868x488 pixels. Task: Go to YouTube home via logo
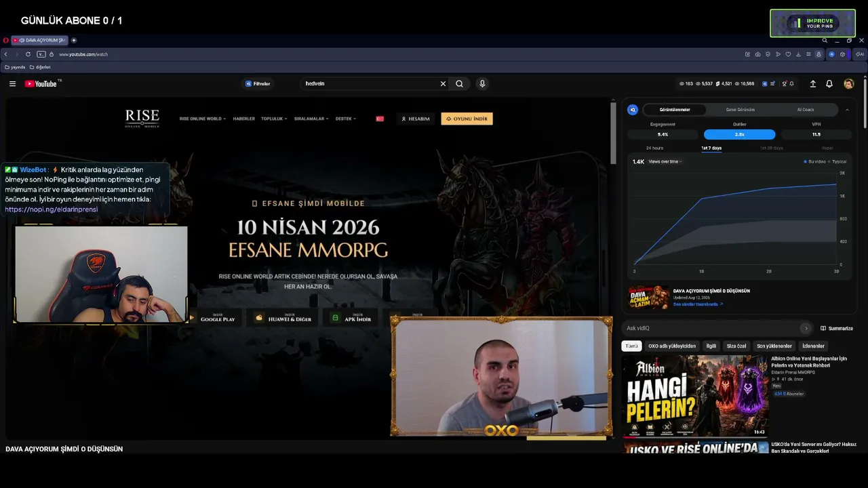coord(42,83)
